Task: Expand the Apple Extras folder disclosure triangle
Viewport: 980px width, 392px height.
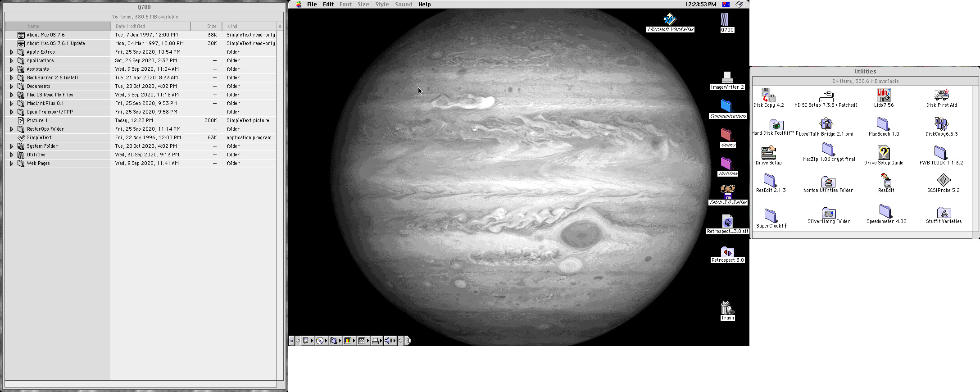Action: [12, 52]
